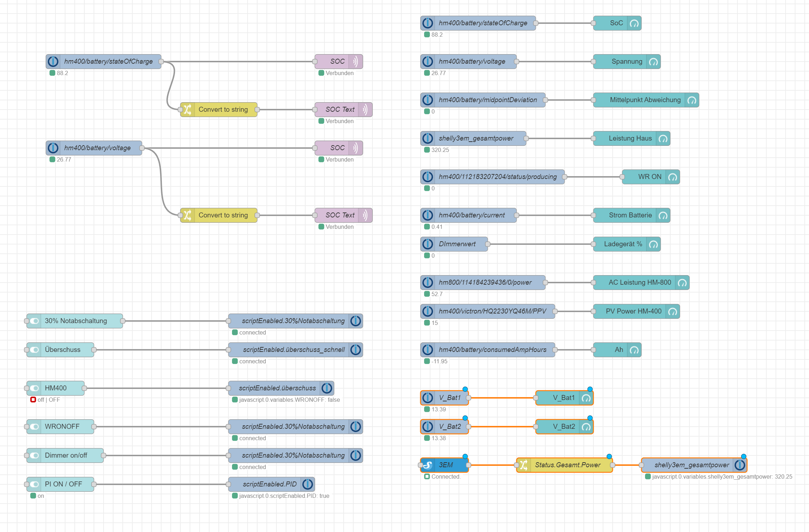Click gauge icon on SoC dashboard node
This screenshot has height=532, width=809.
click(x=634, y=23)
